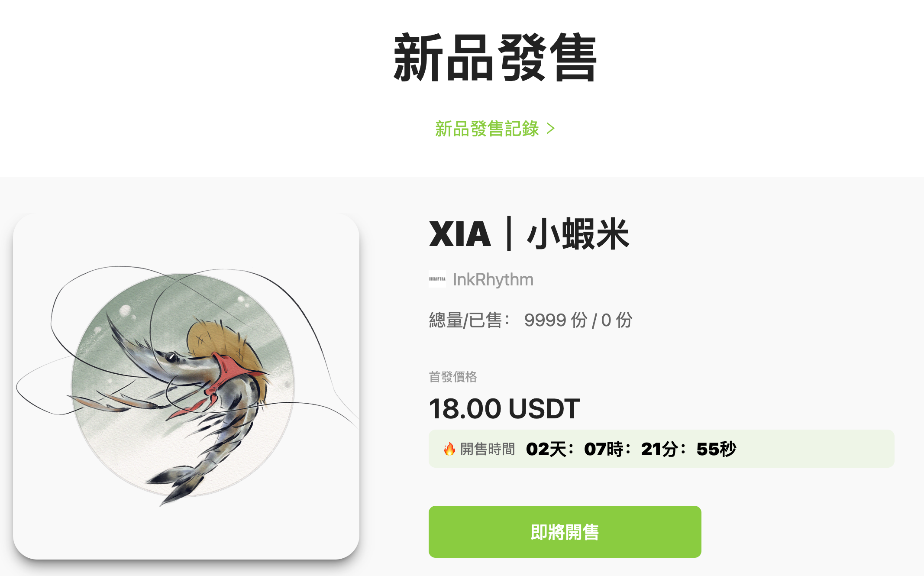Click the 新品發售 page heading
The height and width of the screenshot is (576, 924).
point(495,58)
